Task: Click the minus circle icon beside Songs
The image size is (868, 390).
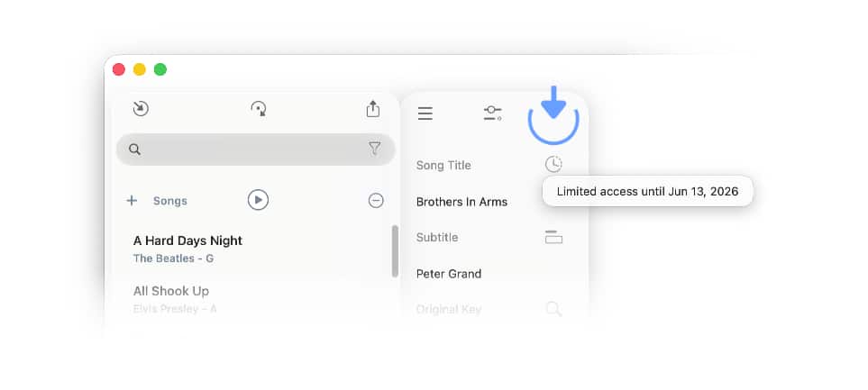Action: (x=376, y=200)
